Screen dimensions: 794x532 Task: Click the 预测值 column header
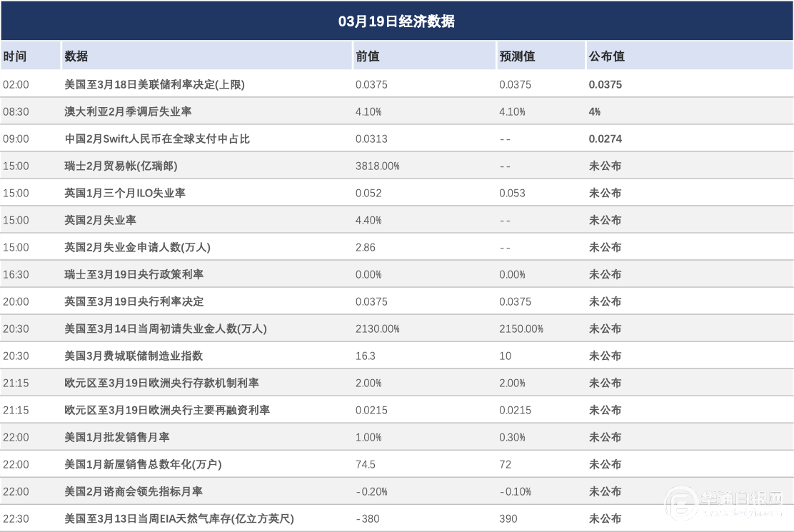(517, 56)
